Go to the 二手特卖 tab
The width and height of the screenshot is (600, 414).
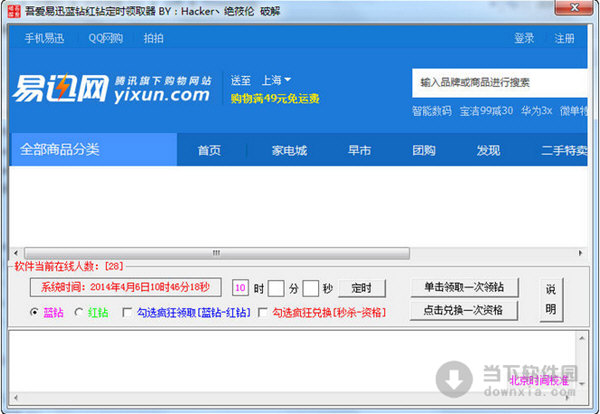click(x=564, y=150)
